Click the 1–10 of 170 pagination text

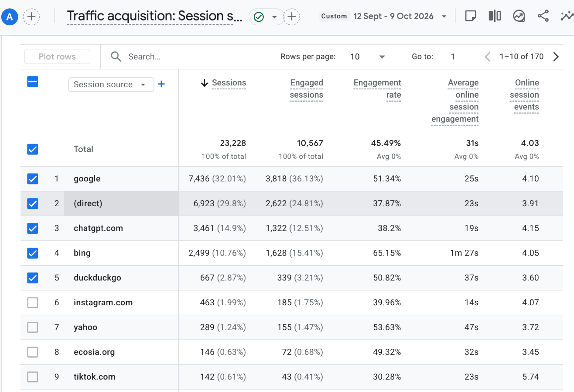[x=522, y=57]
